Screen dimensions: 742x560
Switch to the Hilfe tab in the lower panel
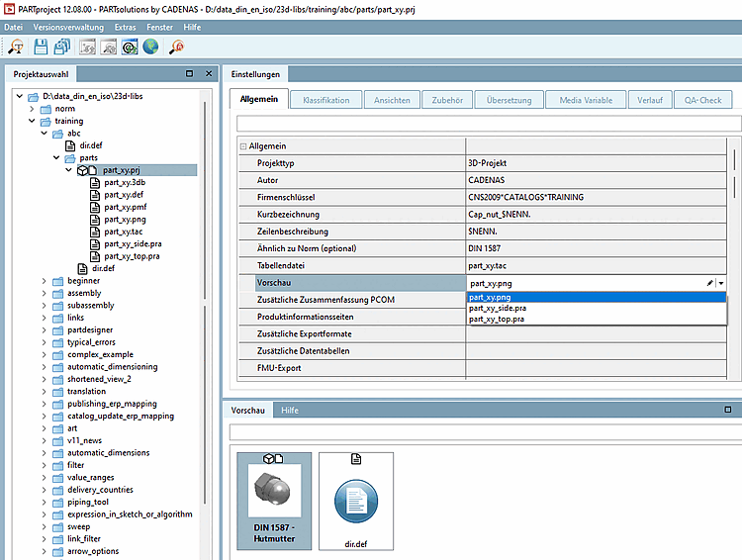coord(290,410)
